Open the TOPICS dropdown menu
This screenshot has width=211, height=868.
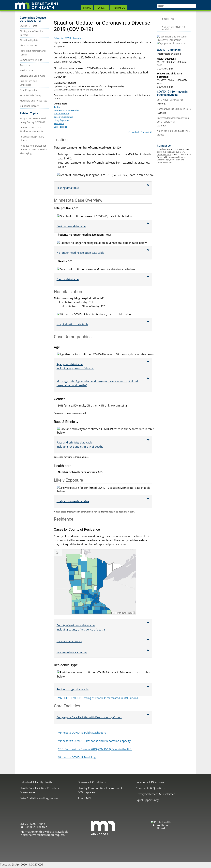coord(102,7)
